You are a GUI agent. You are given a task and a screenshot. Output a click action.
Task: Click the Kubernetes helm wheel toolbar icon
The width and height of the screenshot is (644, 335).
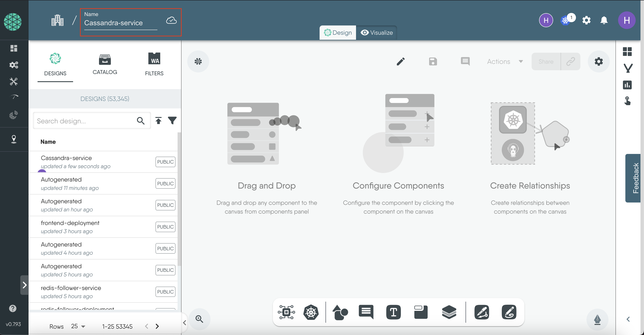[x=311, y=312]
